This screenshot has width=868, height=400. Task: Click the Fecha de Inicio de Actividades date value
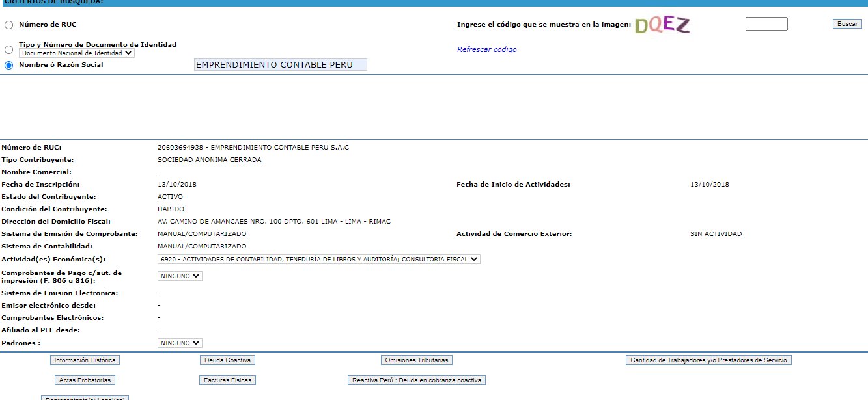click(710, 185)
